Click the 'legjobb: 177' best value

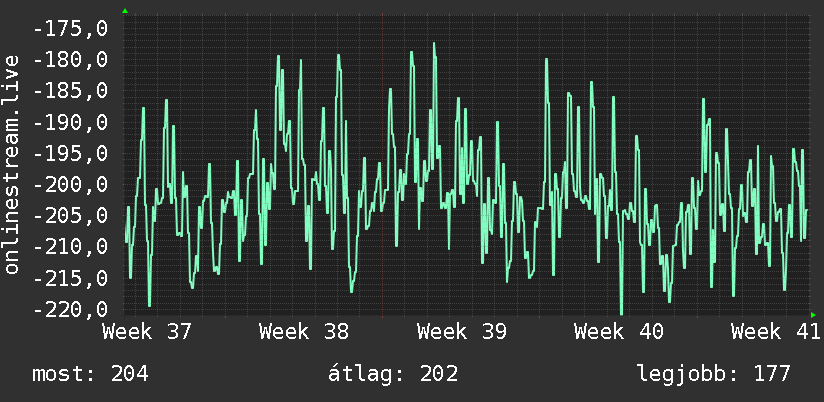[714, 374]
